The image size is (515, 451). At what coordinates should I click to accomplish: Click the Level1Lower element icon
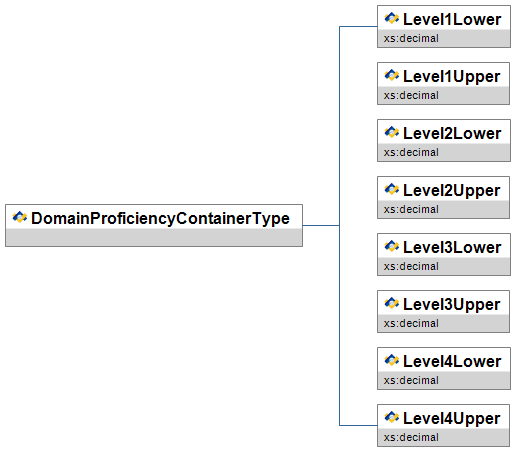[x=391, y=18]
